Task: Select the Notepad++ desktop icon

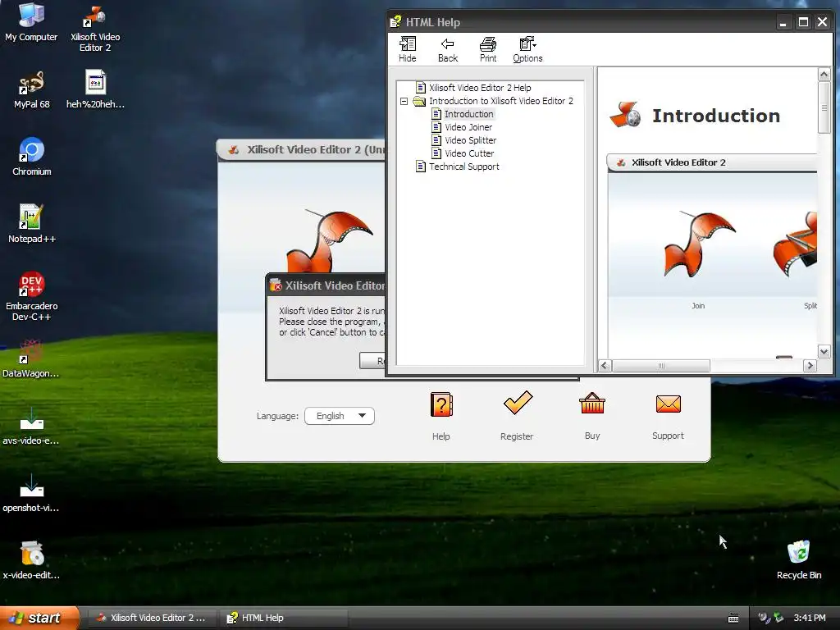Action: point(31,224)
